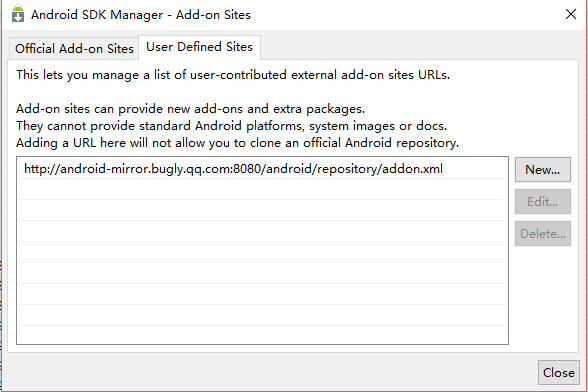Click the 'Android SDK Manager - Add-on Sites' window title
588x392 pixels.
141,15
